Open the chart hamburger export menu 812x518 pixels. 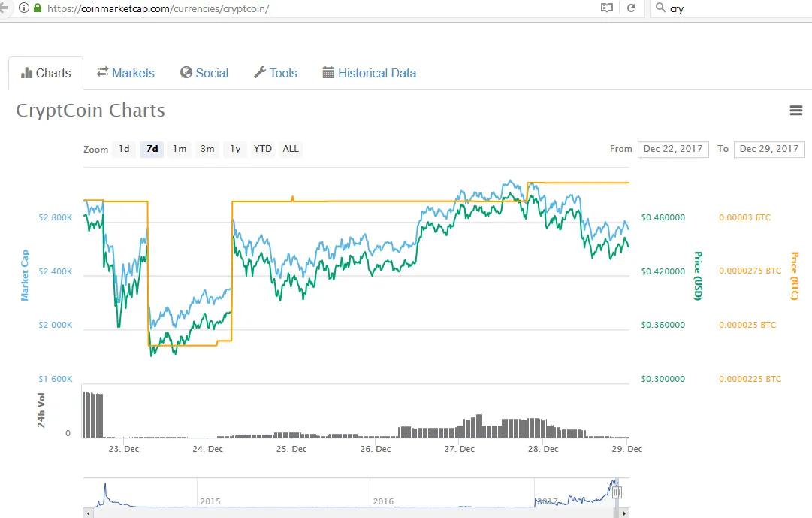tap(796, 111)
